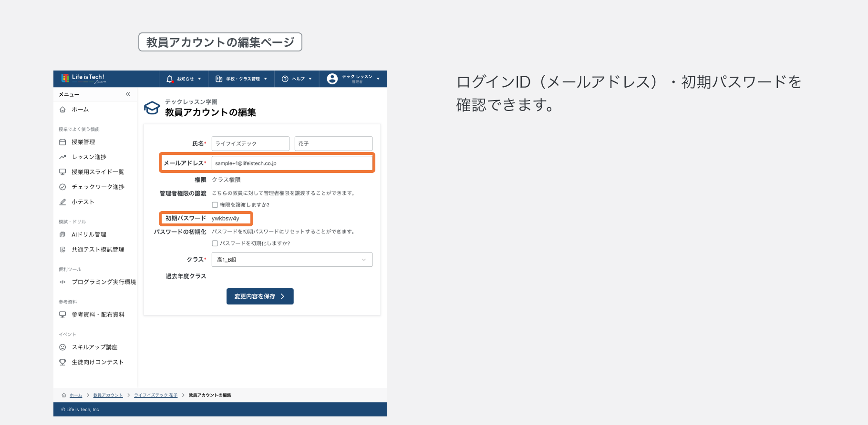Click the last name field ライフイズテック

click(250, 143)
